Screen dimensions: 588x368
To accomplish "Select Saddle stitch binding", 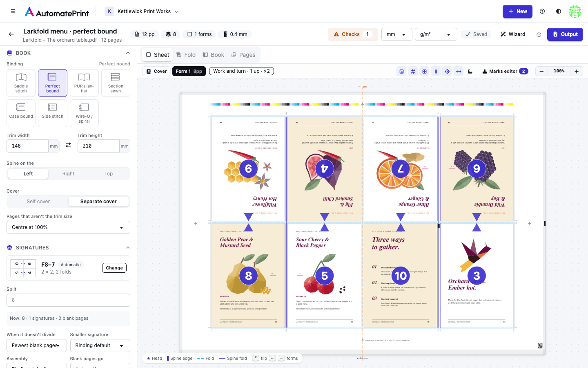I will 21,83.
